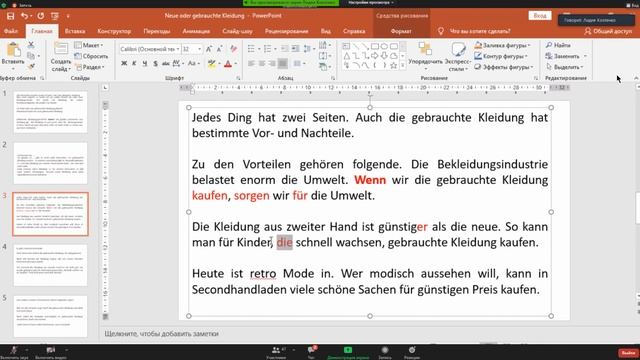This screenshot has width=640, height=360.
Task: Click the Arrange (Упорядочить) icon
Action: click(x=425, y=50)
